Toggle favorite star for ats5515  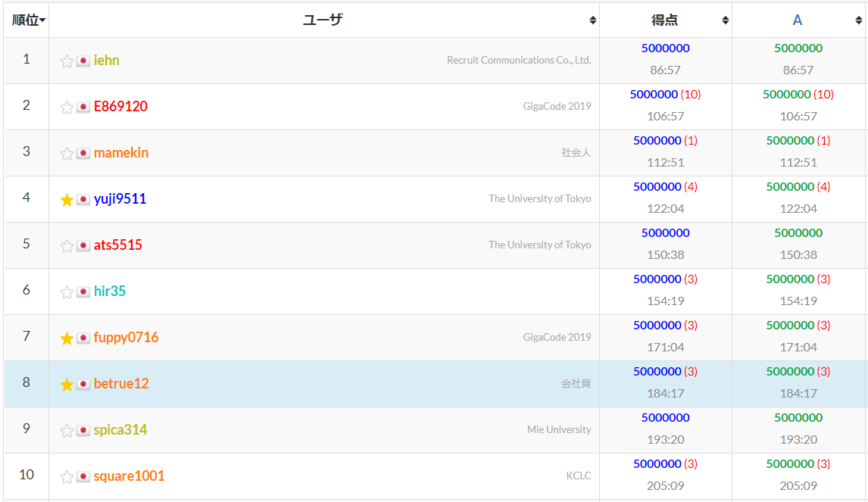click(67, 246)
